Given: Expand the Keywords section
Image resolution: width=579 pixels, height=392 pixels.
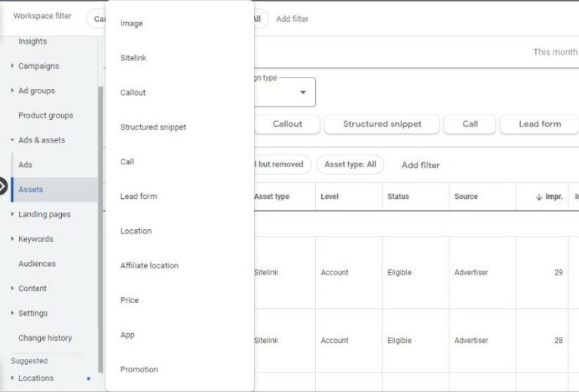Looking at the screenshot, I should pos(12,239).
